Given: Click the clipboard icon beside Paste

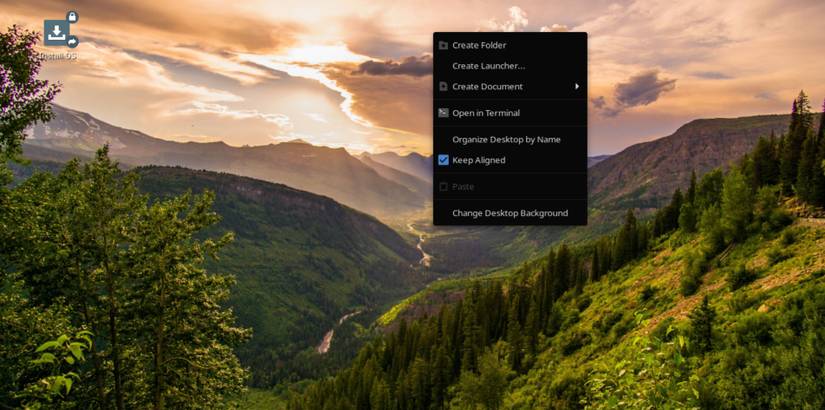Looking at the screenshot, I should click(x=443, y=187).
